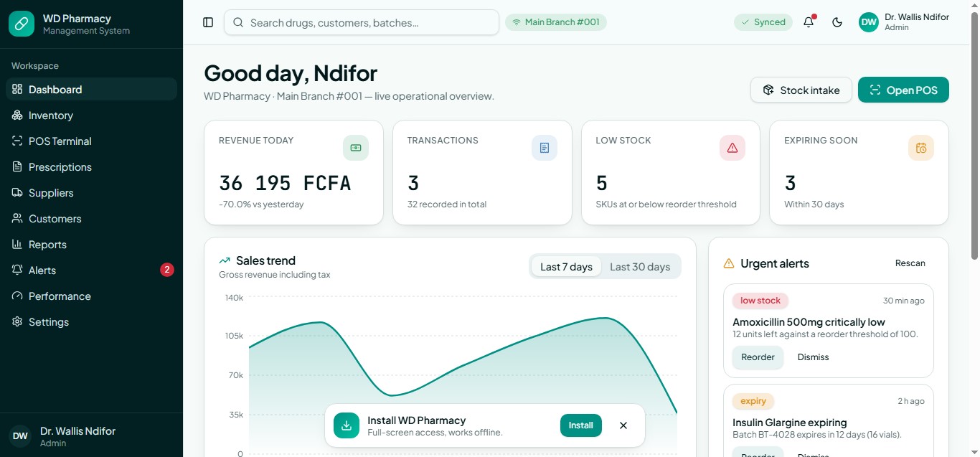Image resolution: width=980 pixels, height=457 pixels.
Task: Click the Suppliers truck icon in sidebar
Action: pos(17,193)
